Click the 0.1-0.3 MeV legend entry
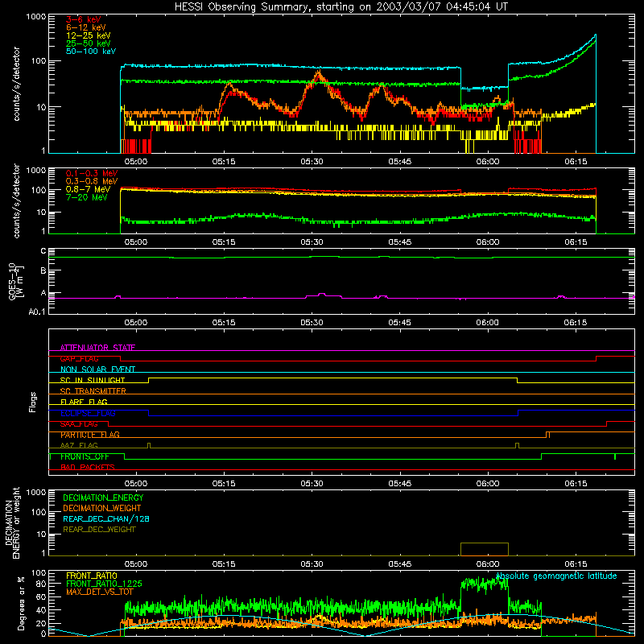This screenshot has height=644, width=644. coord(92,173)
